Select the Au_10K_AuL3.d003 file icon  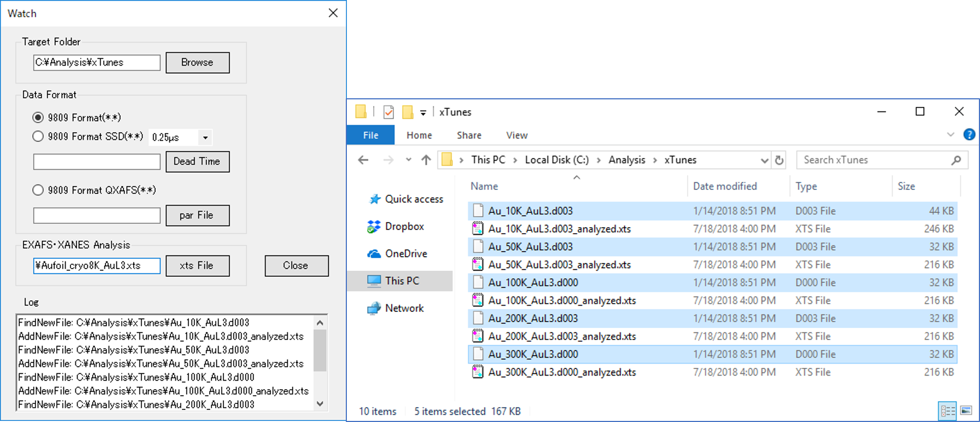click(x=478, y=211)
